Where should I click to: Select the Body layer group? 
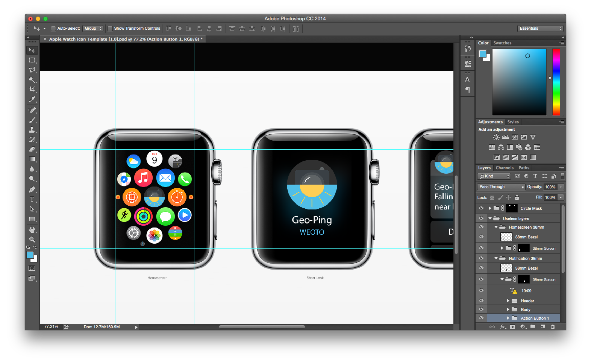coord(524,309)
